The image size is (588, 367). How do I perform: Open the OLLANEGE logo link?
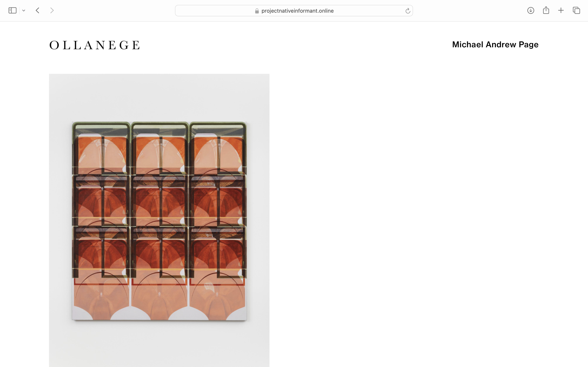click(x=95, y=45)
